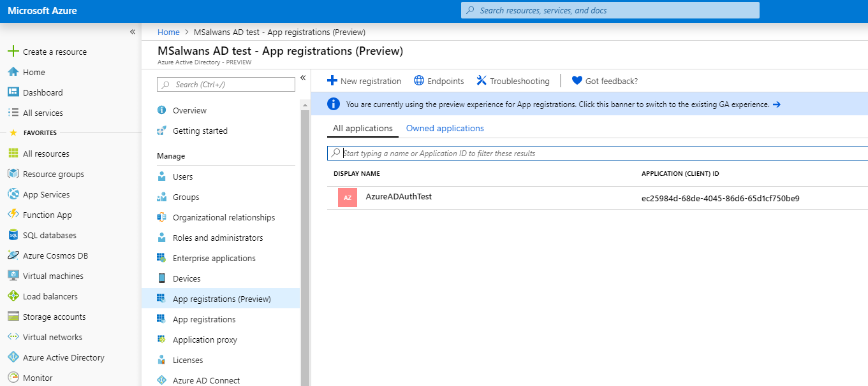Image resolution: width=868 pixels, height=386 pixels.
Task: Click the application ID ec25984d-68de-4045-86d6-65d1cf750be9
Action: click(x=721, y=198)
